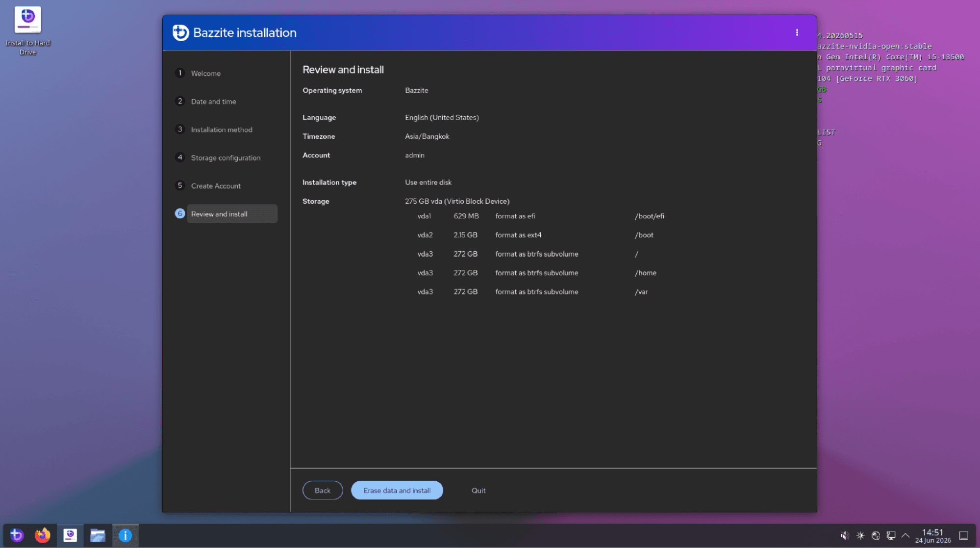Image resolution: width=980 pixels, height=548 pixels.
Task: Click the "/var" mount point
Action: pos(641,291)
